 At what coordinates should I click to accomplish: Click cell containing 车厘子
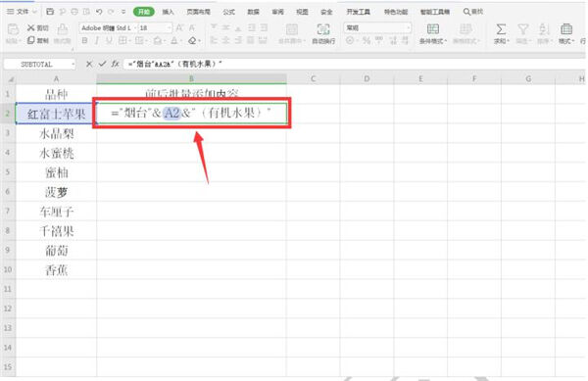[56, 212]
